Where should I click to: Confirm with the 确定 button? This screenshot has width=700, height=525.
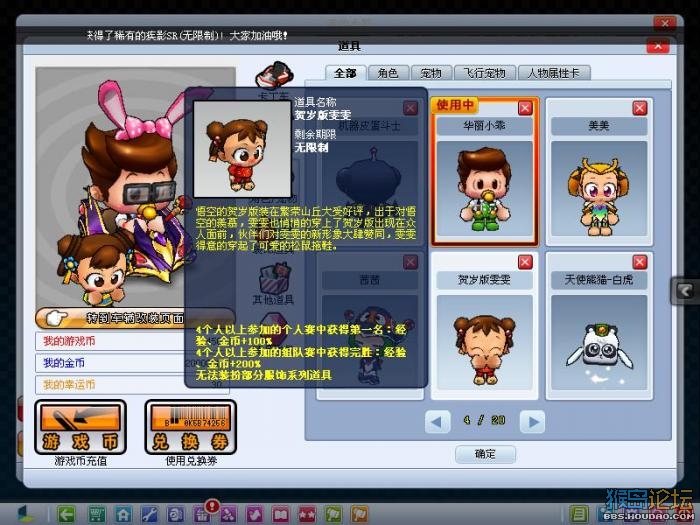point(485,454)
